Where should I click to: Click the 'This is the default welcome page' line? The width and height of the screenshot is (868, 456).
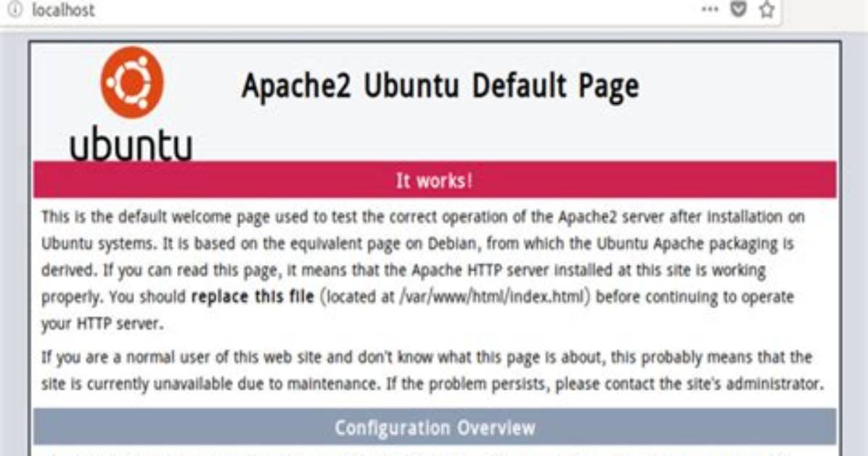(x=423, y=216)
